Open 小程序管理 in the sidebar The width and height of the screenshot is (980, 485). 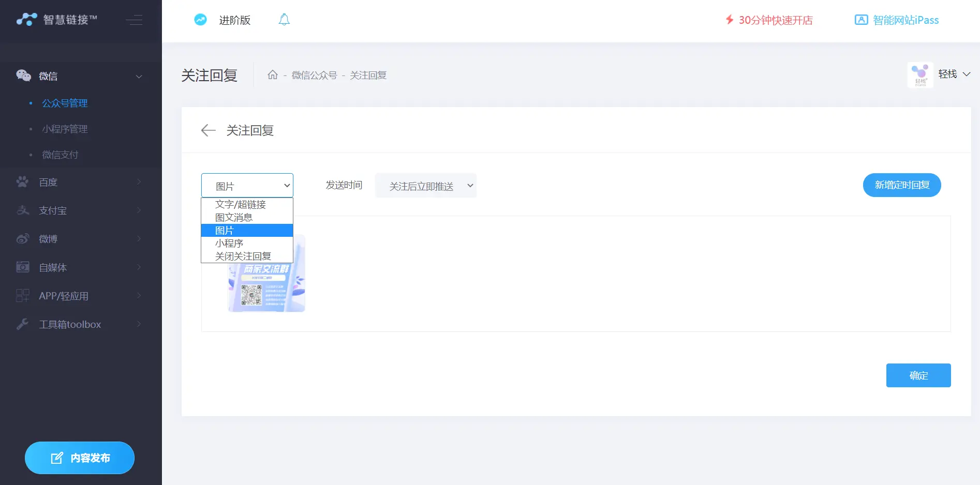click(65, 129)
